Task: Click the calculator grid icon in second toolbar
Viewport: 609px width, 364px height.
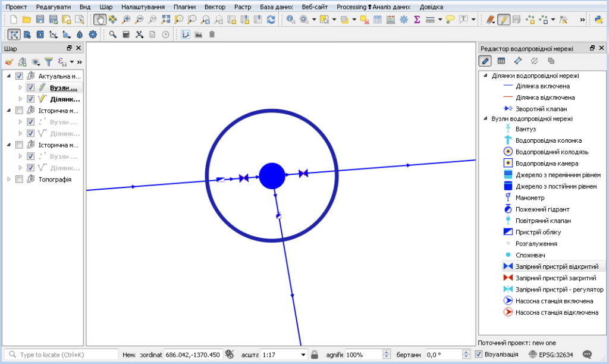Action: (126, 34)
